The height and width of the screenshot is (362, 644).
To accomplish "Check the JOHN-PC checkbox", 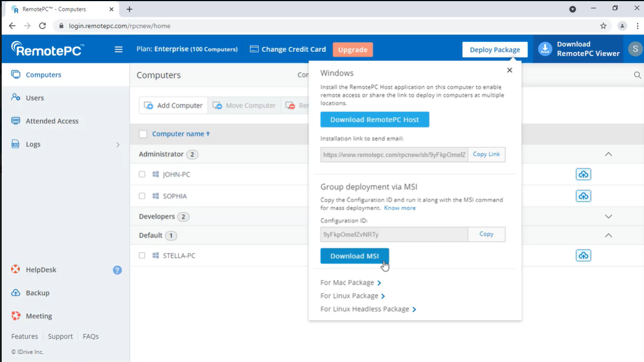I will click(142, 174).
